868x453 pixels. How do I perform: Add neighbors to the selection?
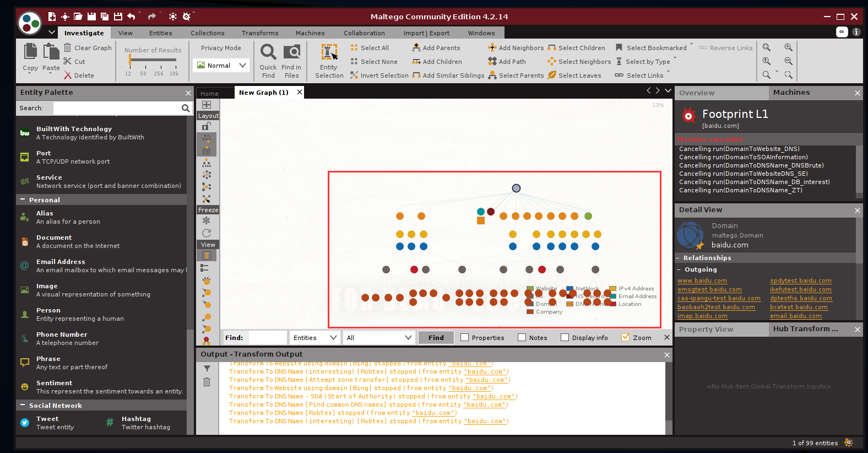click(x=516, y=48)
